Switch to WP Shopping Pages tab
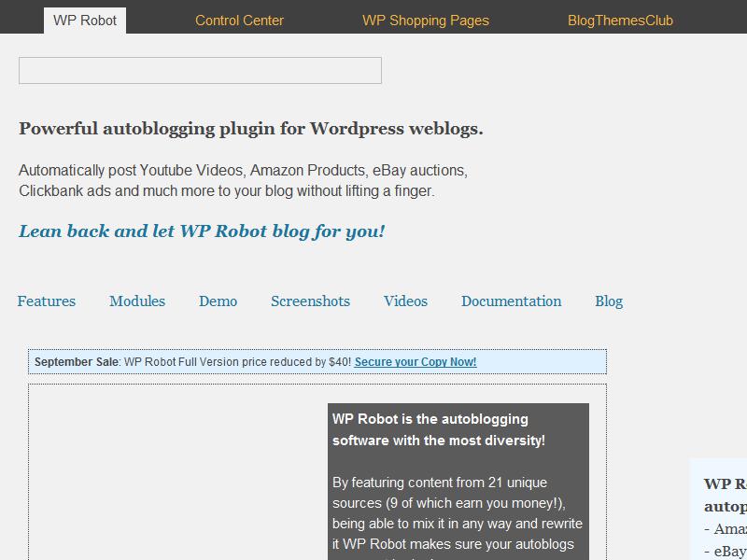The width and height of the screenshot is (747, 560). (x=426, y=21)
